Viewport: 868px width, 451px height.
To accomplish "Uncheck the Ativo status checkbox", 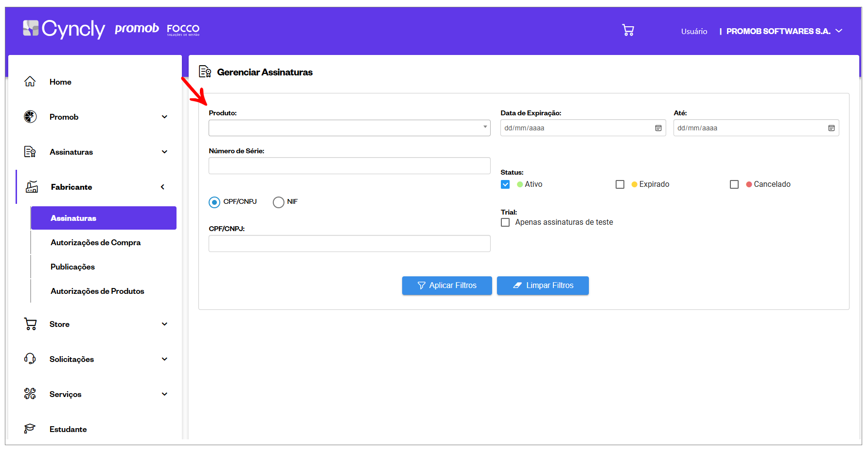I will 505,184.
